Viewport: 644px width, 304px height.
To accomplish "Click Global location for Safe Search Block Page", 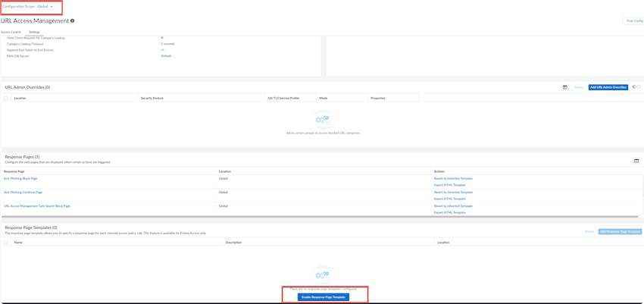I will point(223,205).
